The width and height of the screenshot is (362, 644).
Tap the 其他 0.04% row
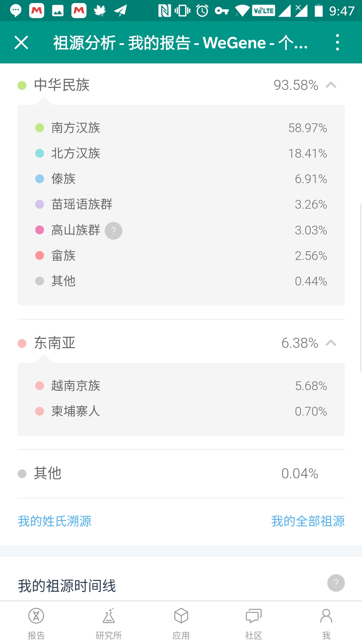[x=181, y=474]
